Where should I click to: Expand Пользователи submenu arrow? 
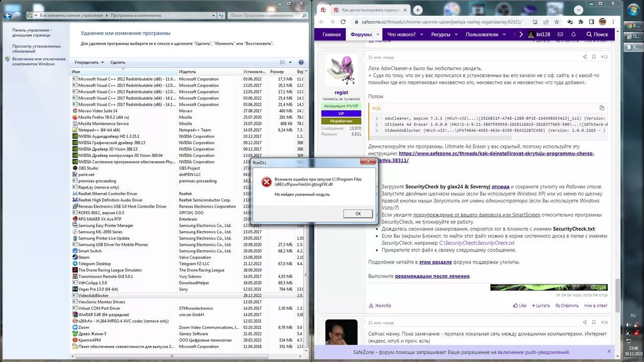(505, 34)
